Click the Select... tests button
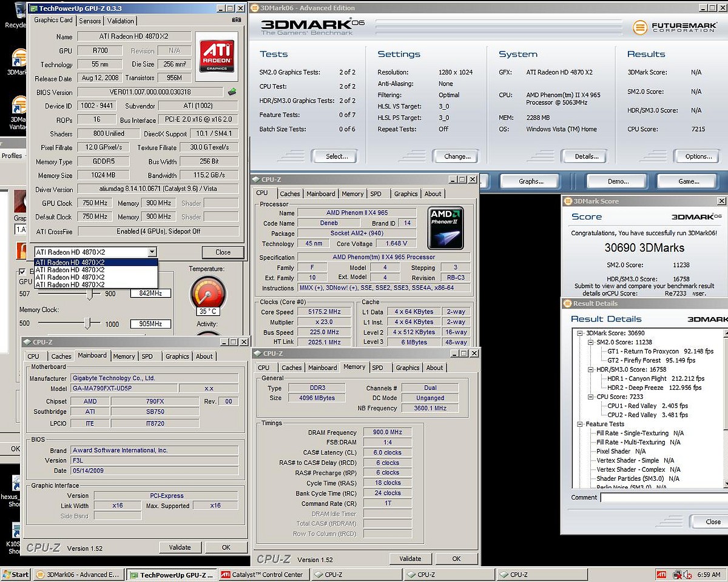The width and height of the screenshot is (728, 582). click(x=334, y=156)
